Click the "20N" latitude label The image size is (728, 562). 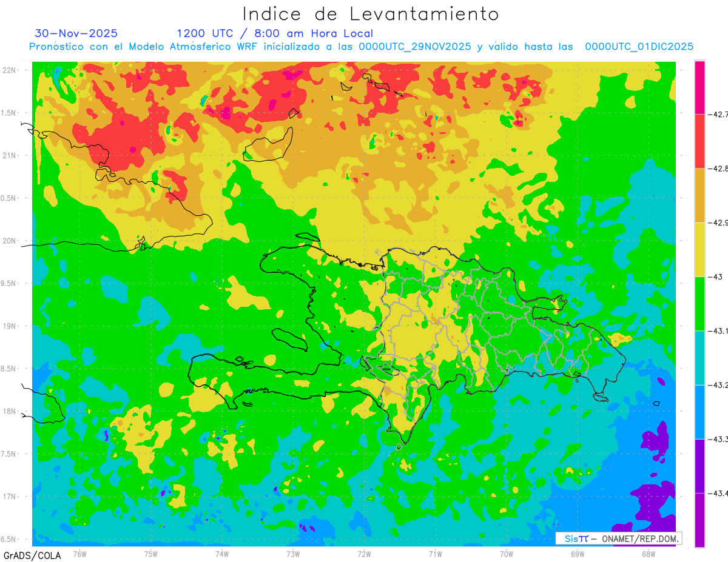tap(10, 241)
